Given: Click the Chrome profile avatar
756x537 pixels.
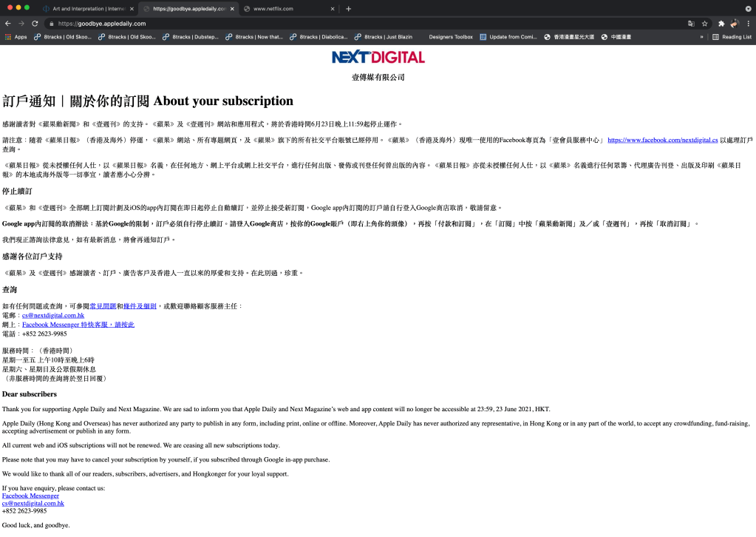Looking at the screenshot, I should pos(734,24).
